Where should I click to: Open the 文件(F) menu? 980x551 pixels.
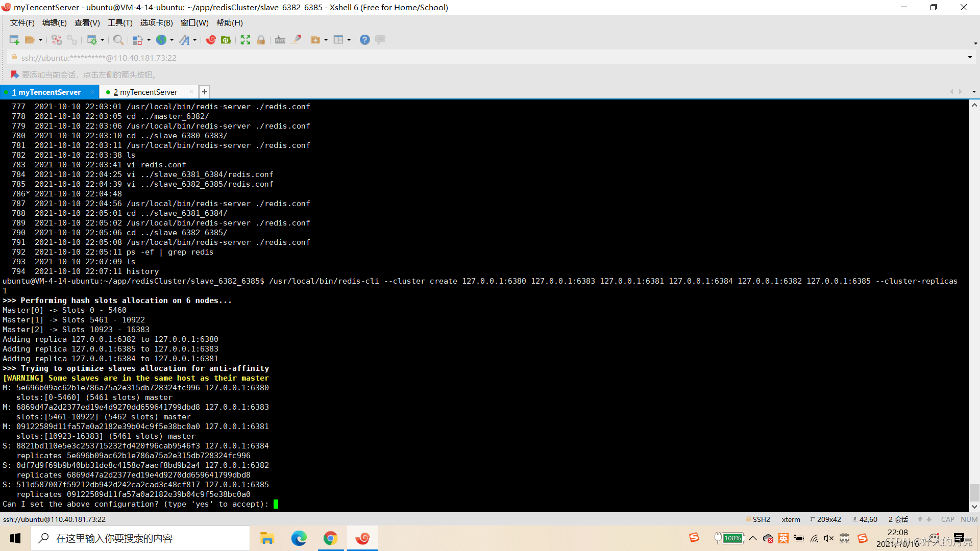[22, 23]
